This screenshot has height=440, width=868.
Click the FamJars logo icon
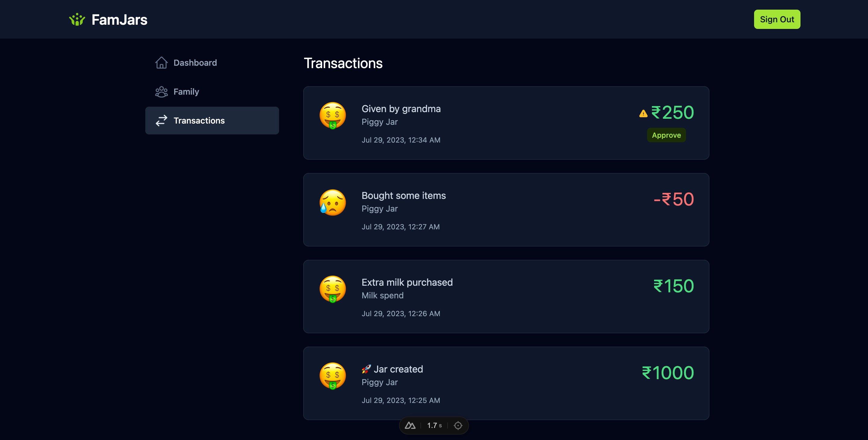77,19
